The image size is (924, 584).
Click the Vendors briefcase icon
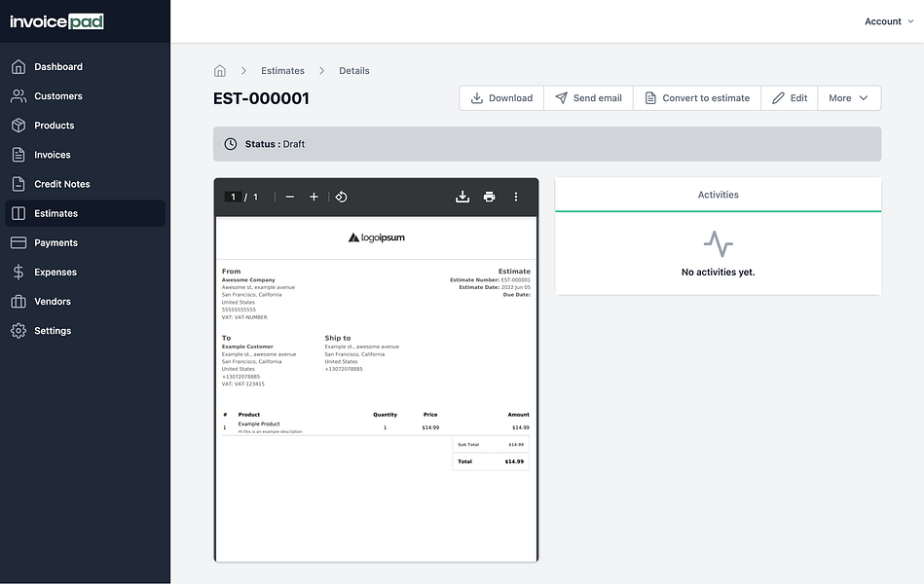pyautogui.click(x=18, y=302)
